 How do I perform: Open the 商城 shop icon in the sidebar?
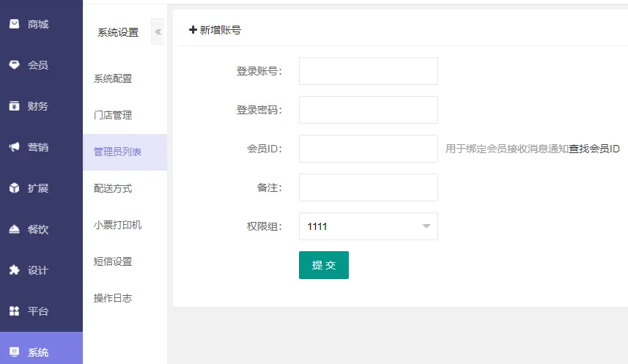[14, 24]
